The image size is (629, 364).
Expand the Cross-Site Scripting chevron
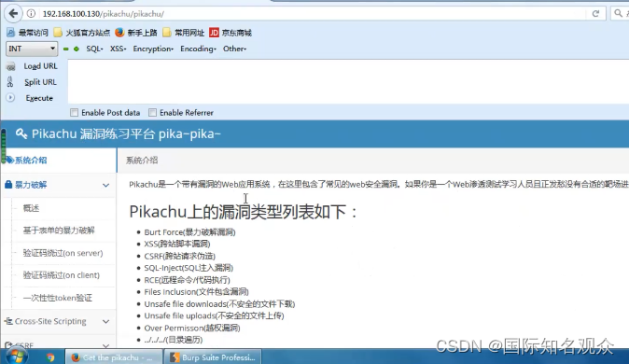(105, 321)
